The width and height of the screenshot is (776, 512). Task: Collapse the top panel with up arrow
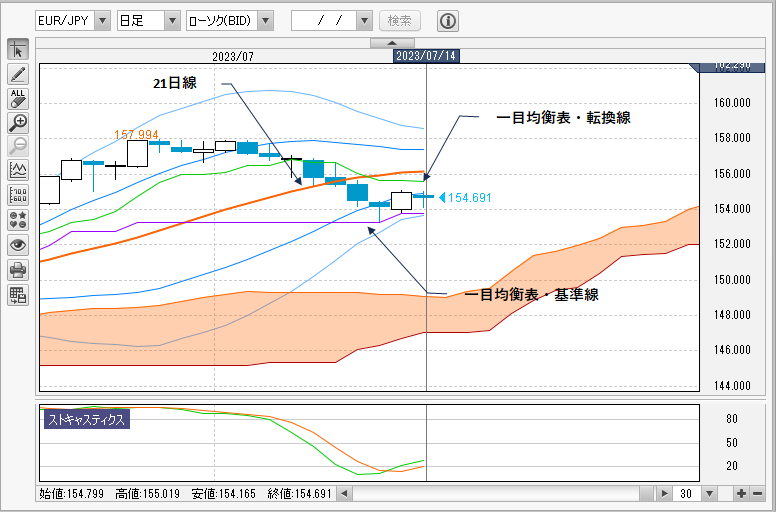392,43
